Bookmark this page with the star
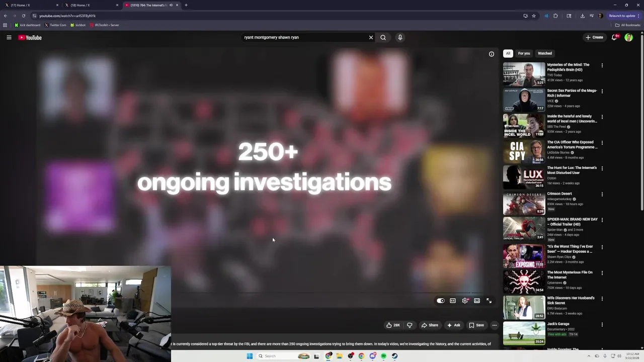 (x=534, y=16)
